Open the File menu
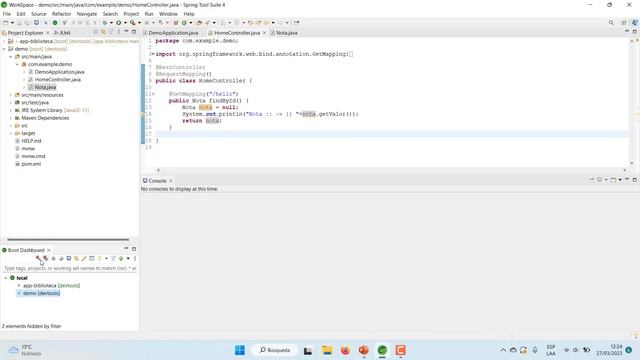This screenshot has height=360, width=640. [x=7, y=14]
